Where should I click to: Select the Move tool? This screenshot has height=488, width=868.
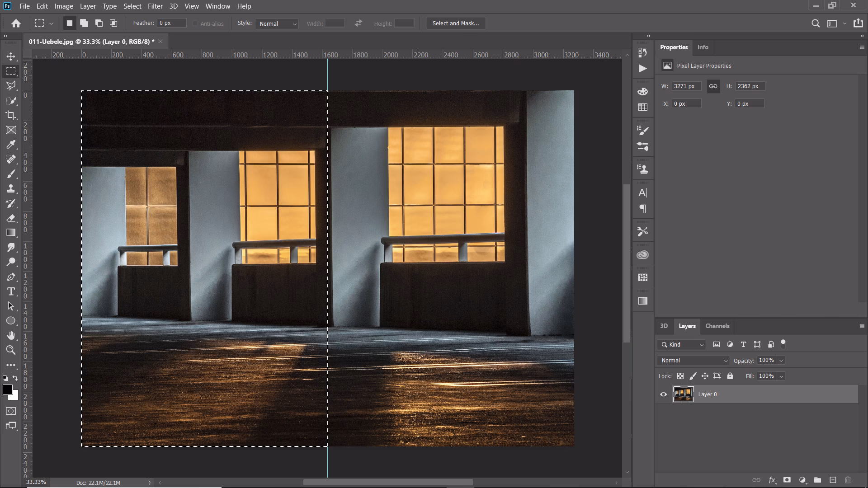(x=11, y=57)
